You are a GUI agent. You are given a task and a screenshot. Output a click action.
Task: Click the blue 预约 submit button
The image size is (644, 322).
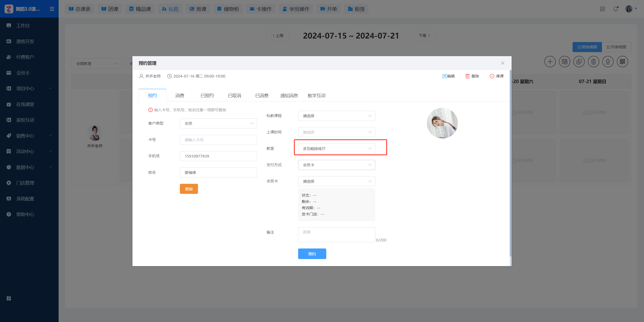312,254
